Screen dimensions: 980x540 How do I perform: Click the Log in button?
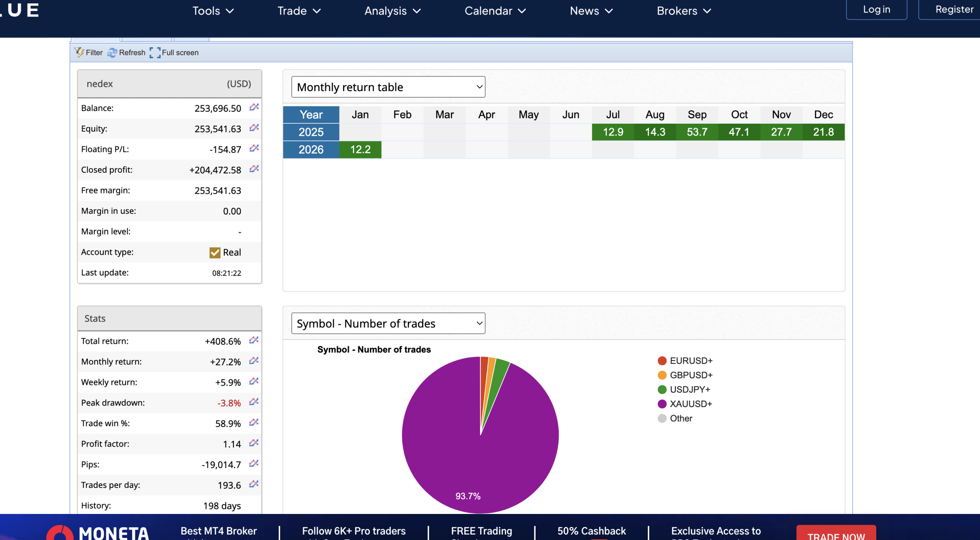pos(876,10)
